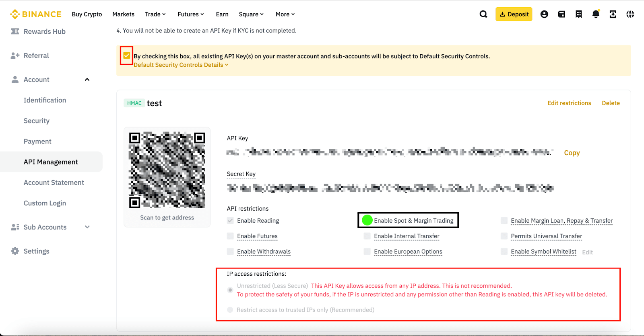Image resolution: width=644 pixels, height=336 pixels.
Task: Expand the Sub Accounts section chevron
Action: (x=87, y=227)
